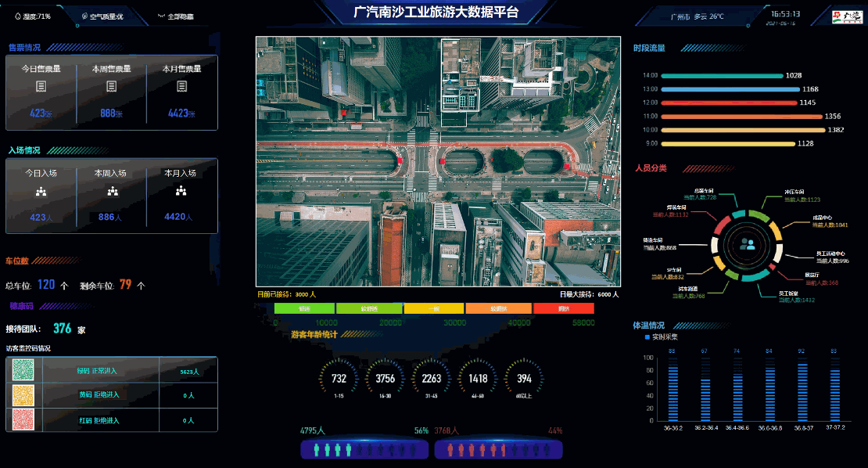Click the green 舒适 segment of the congestion bar
868x468 pixels.
[304, 309]
